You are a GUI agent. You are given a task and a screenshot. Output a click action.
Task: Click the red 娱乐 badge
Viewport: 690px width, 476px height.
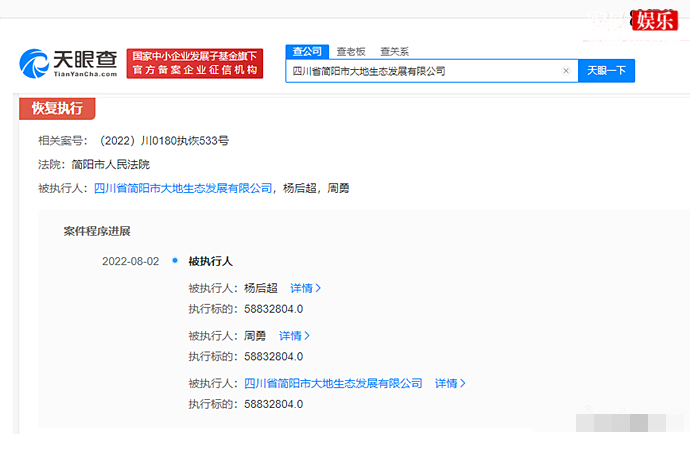[x=655, y=20]
